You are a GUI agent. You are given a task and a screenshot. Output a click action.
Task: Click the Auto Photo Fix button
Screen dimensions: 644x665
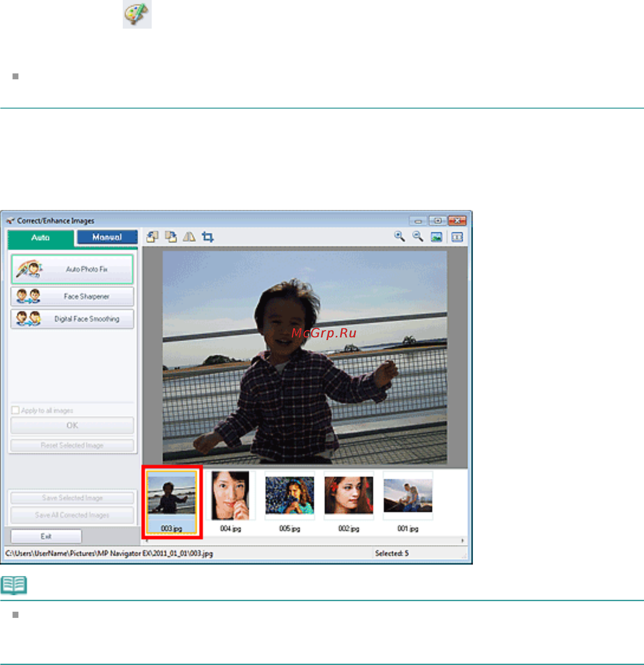(72, 269)
